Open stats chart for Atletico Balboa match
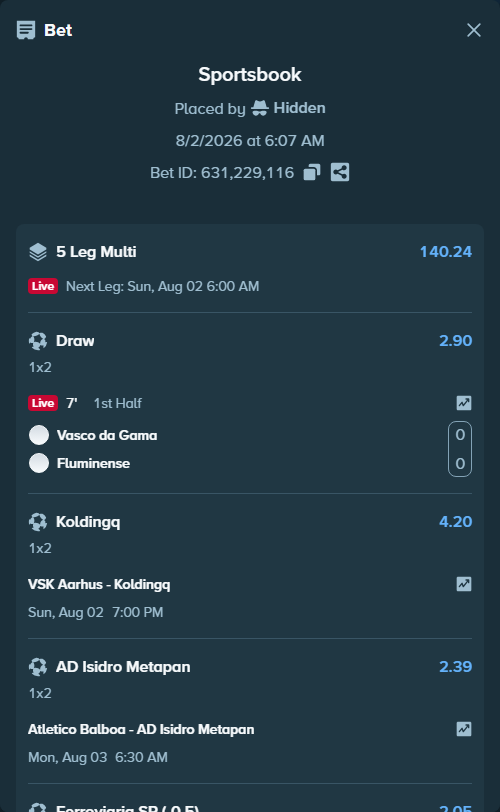The width and height of the screenshot is (500, 812). coord(464,729)
